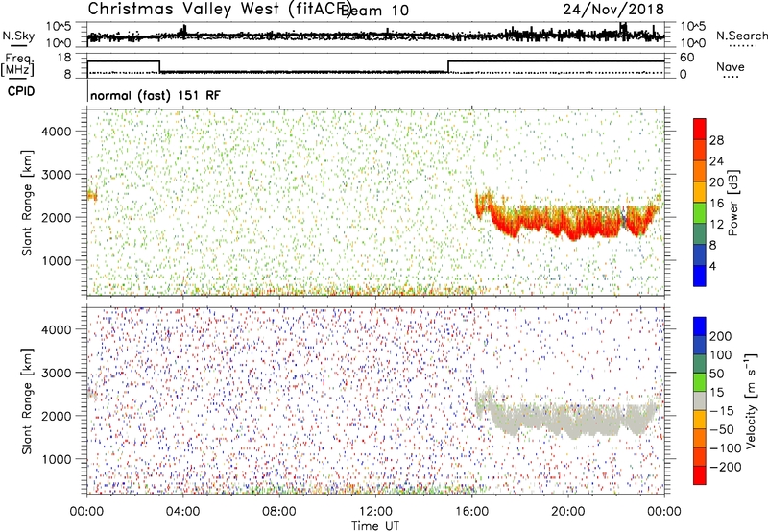Click the '08:00' time tick label

(279, 512)
